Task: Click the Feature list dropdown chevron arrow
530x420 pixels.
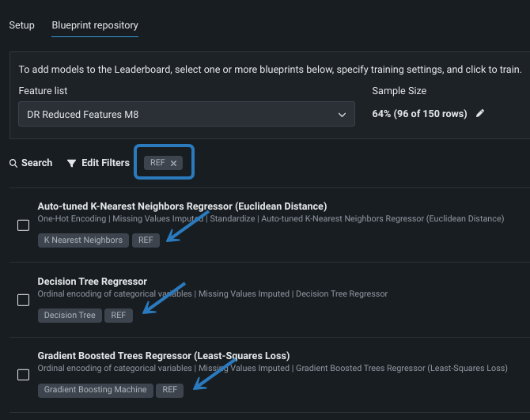Action: pyautogui.click(x=342, y=115)
